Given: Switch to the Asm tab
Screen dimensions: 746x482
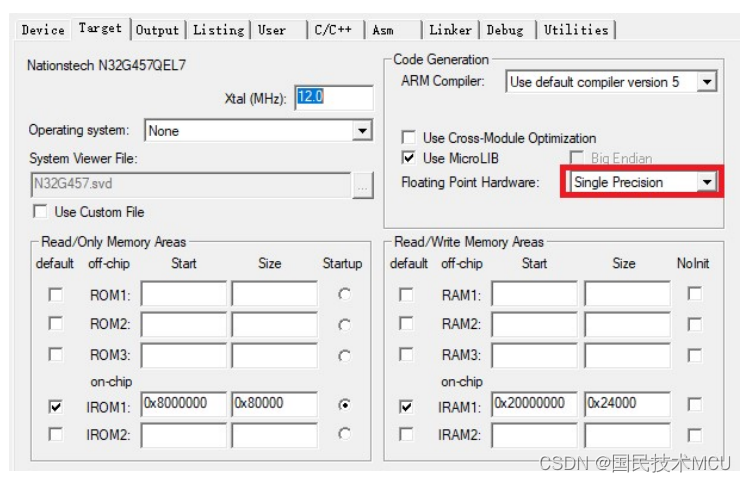Looking at the screenshot, I should (x=393, y=30).
